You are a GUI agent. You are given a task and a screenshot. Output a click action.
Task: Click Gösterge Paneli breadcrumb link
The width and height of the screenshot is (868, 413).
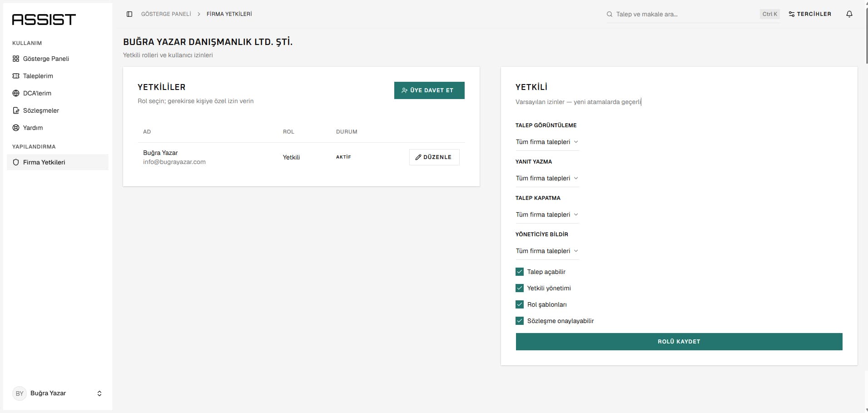pos(166,14)
